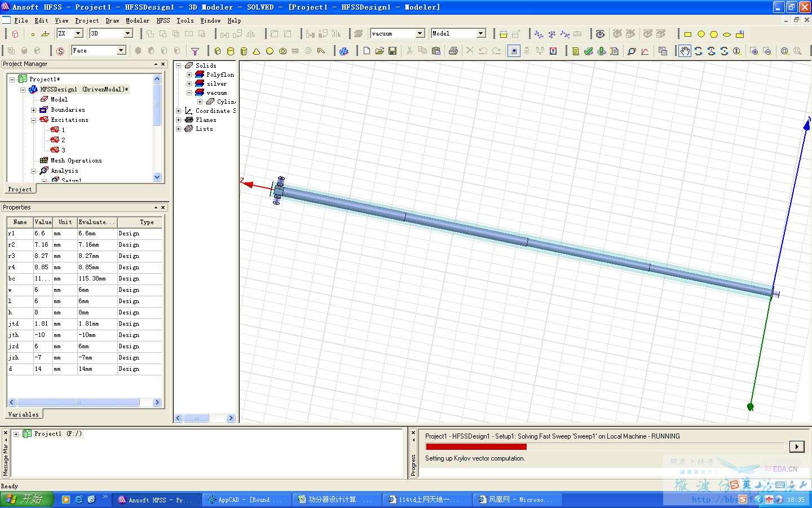Expand the Coordinate Systems node
This screenshot has width=812, height=508.
click(179, 111)
